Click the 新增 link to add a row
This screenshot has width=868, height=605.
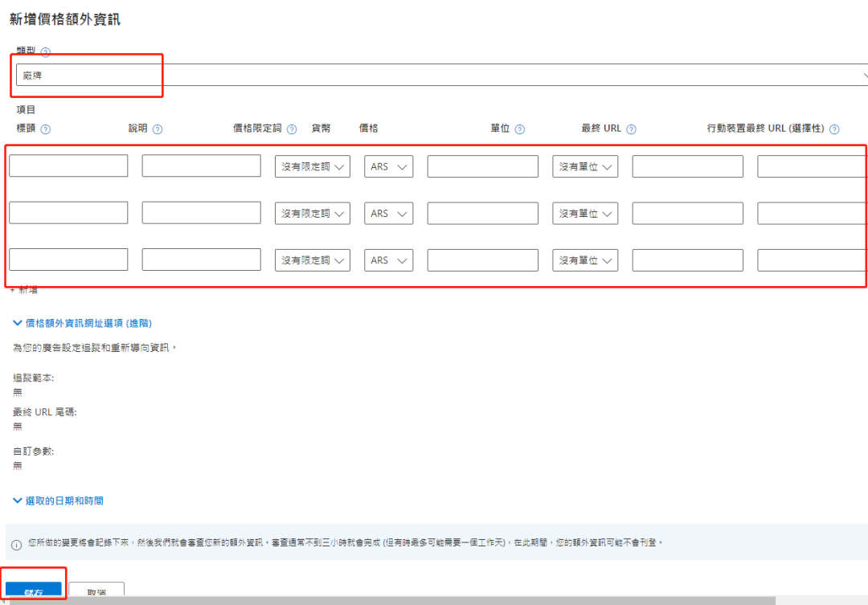(x=24, y=289)
